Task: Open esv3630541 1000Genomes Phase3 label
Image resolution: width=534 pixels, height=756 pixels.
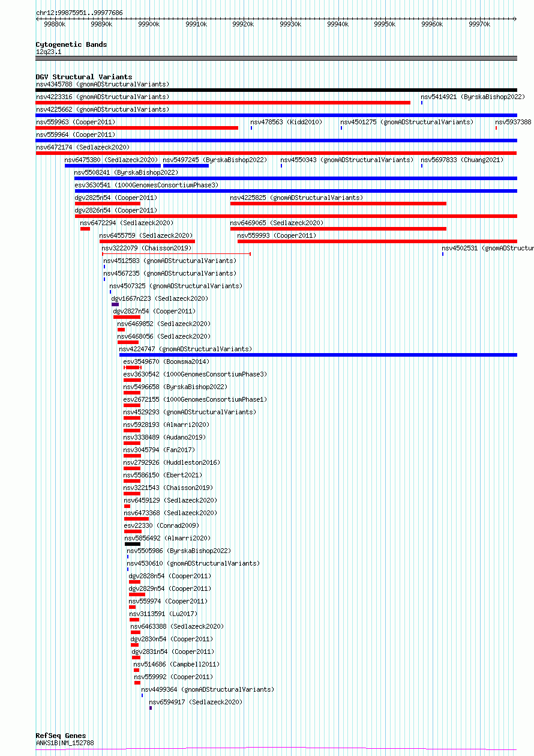Action: [x=146, y=185]
